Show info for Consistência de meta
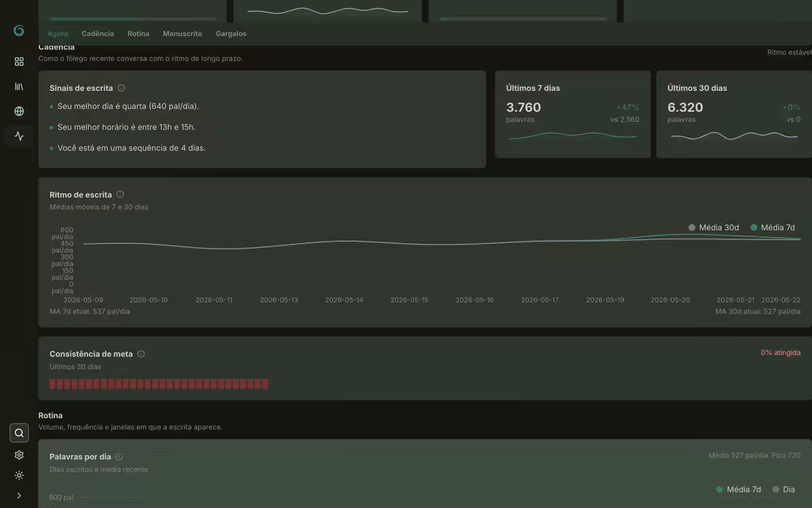This screenshot has height=508, width=812. [141, 354]
